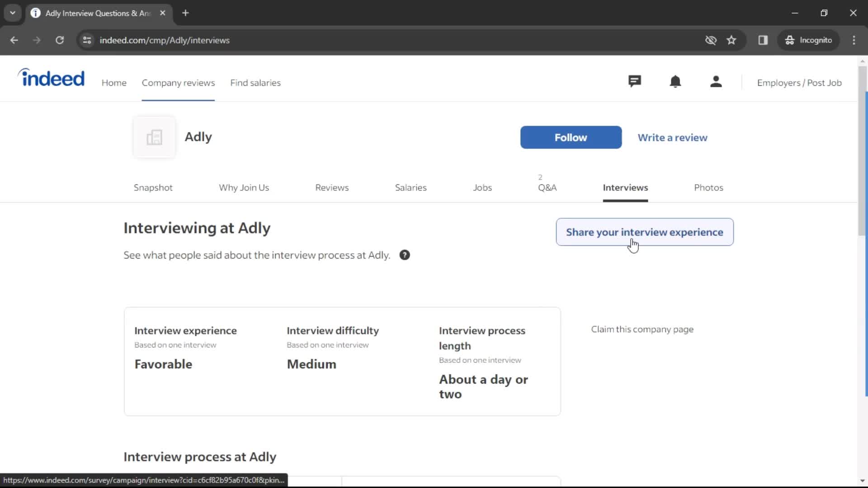
Task: Click Write a review link
Action: (x=672, y=137)
